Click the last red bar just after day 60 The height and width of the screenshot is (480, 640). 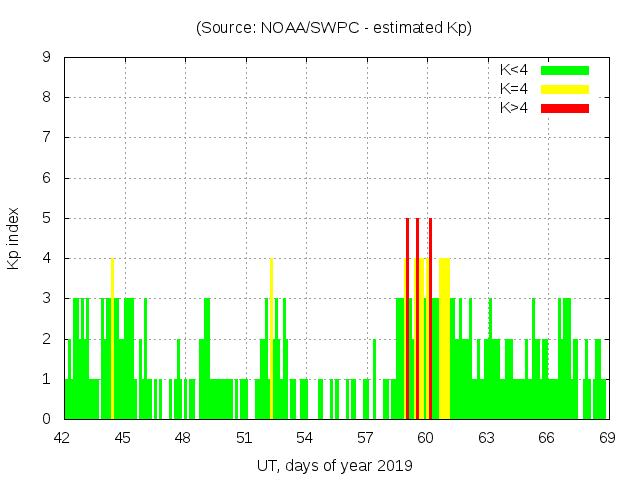pos(430,320)
